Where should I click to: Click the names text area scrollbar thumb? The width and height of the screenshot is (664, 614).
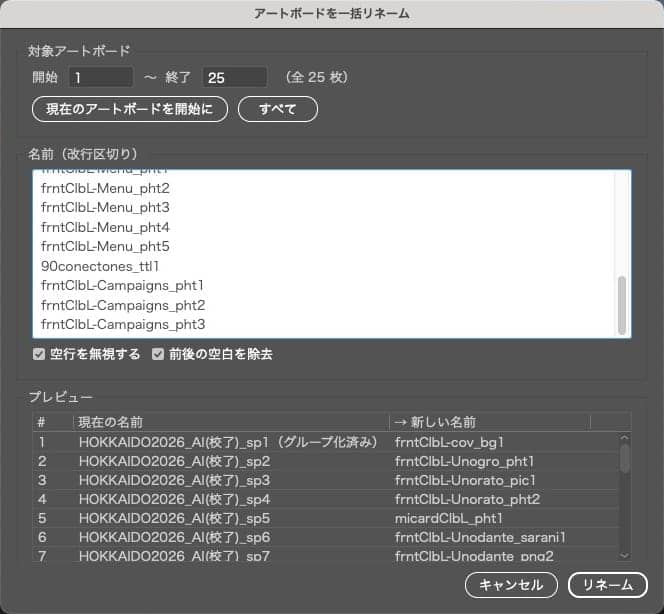tap(622, 305)
